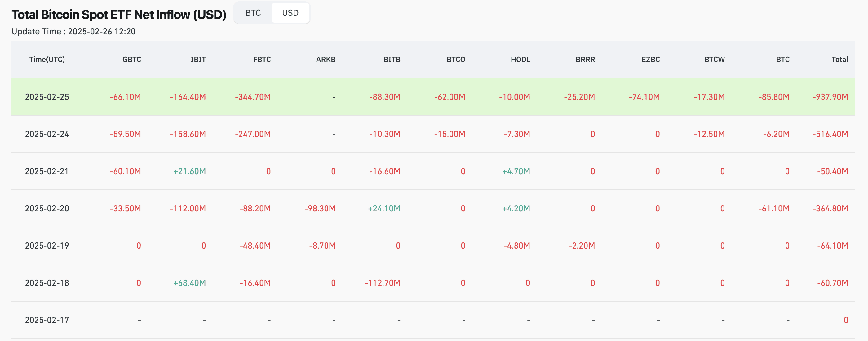Click the -937.90M total value

(x=830, y=97)
